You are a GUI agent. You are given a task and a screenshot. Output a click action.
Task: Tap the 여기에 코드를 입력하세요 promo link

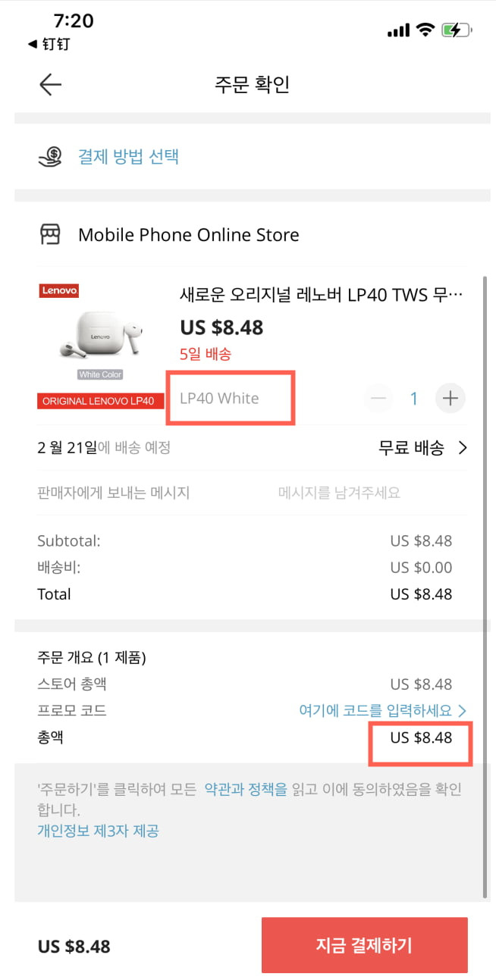pos(375,711)
